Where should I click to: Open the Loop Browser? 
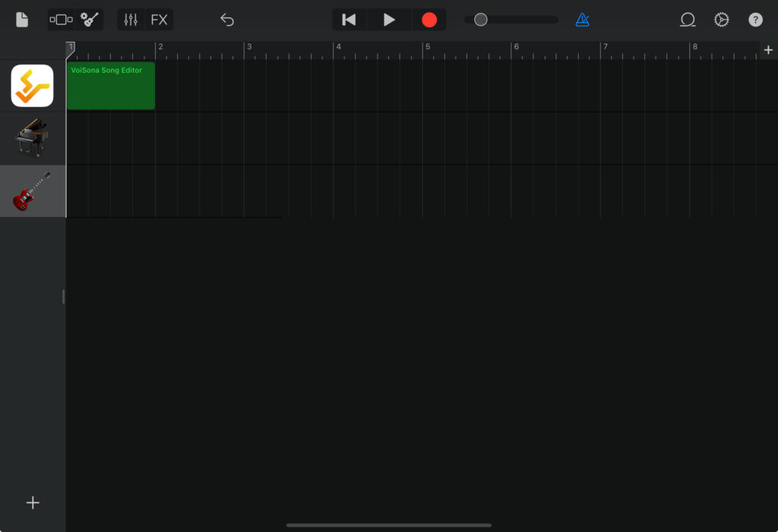pos(688,20)
